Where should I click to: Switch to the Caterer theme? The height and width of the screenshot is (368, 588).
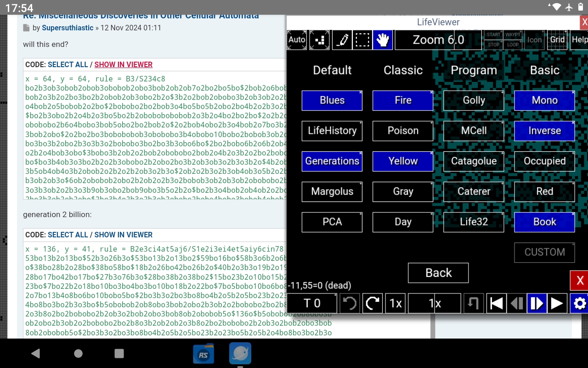[474, 191]
